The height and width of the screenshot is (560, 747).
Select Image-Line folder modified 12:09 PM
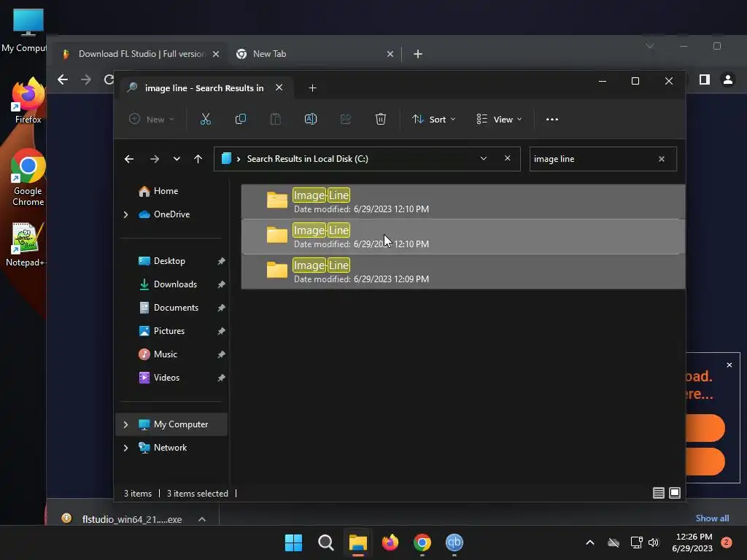click(x=463, y=272)
